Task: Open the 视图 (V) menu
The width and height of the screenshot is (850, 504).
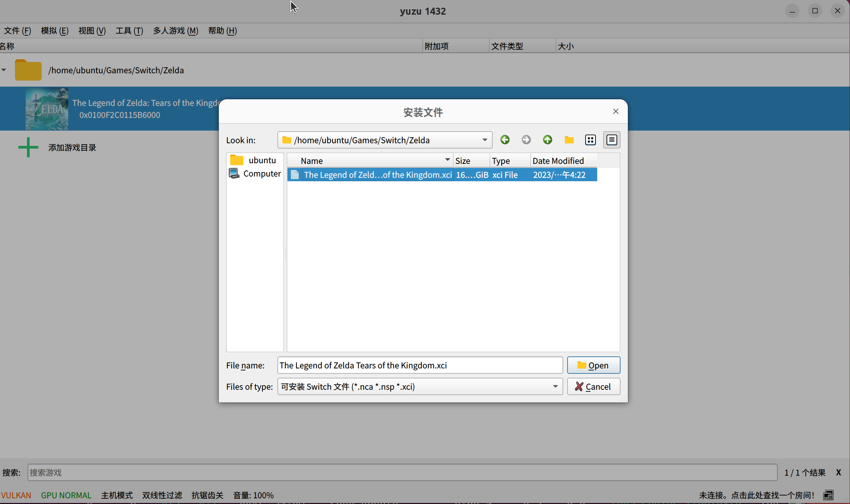Action: pyautogui.click(x=92, y=31)
